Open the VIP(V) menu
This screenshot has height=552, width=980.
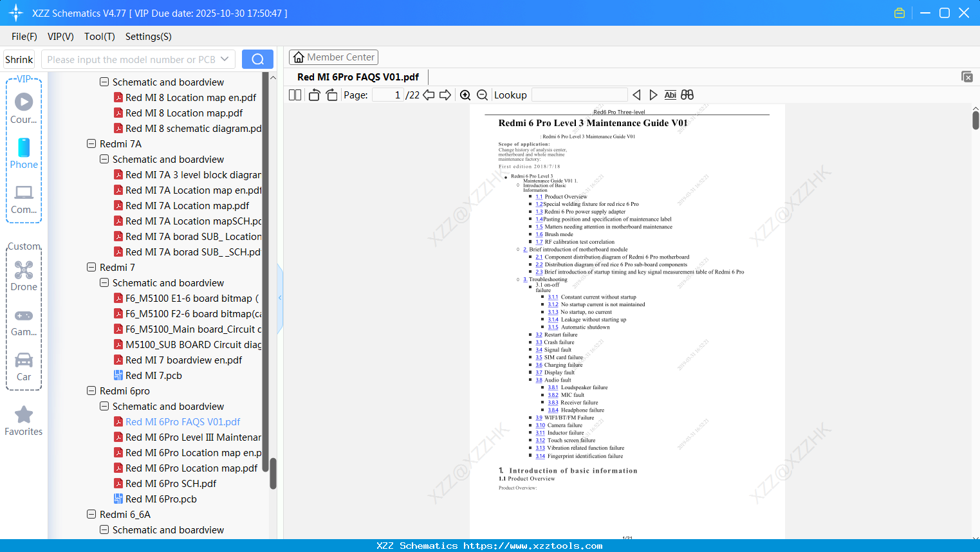click(x=60, y=37)
